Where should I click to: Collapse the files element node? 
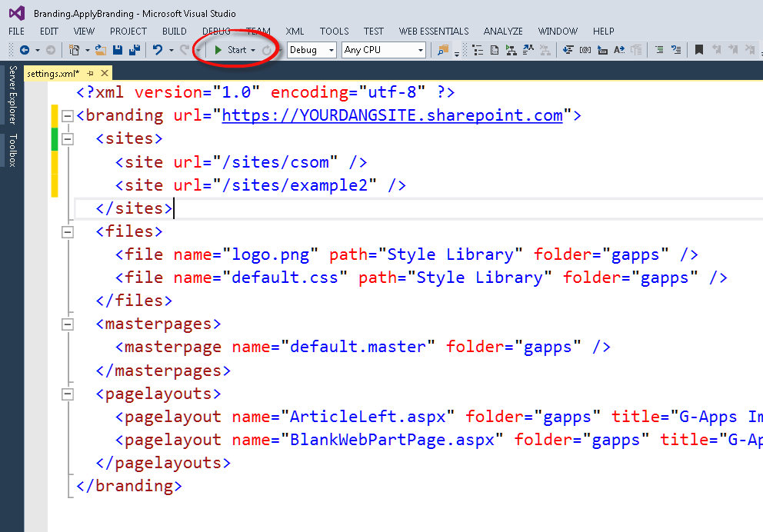pyautogui.click(x=68, y=232)
